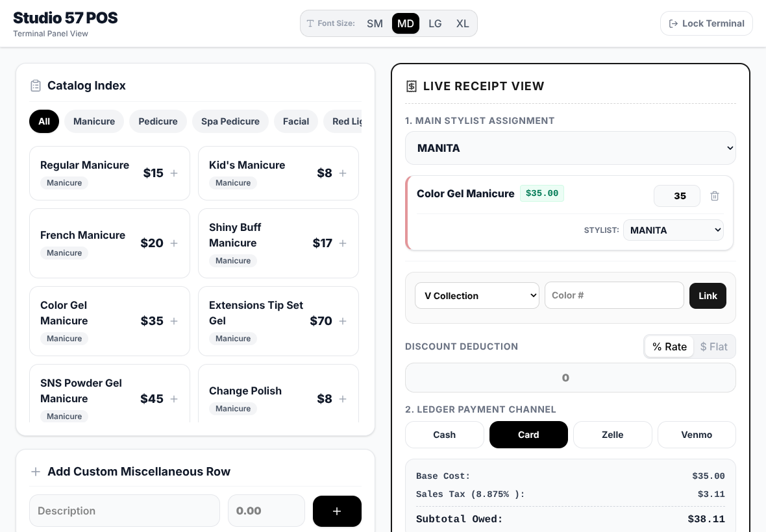Screen dimensions: 766x532
Task: Set font size to MD
Action: coord(406,23)
